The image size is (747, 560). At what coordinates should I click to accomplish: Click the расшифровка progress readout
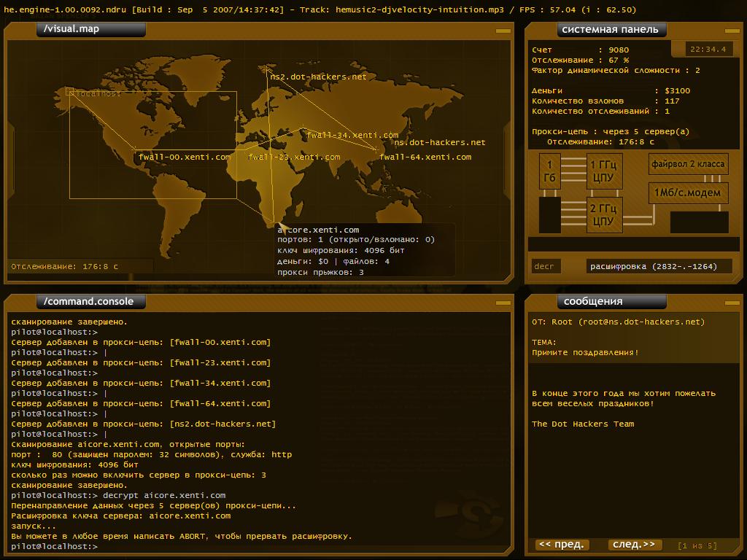pyautogui.click(x=659, y=266)
